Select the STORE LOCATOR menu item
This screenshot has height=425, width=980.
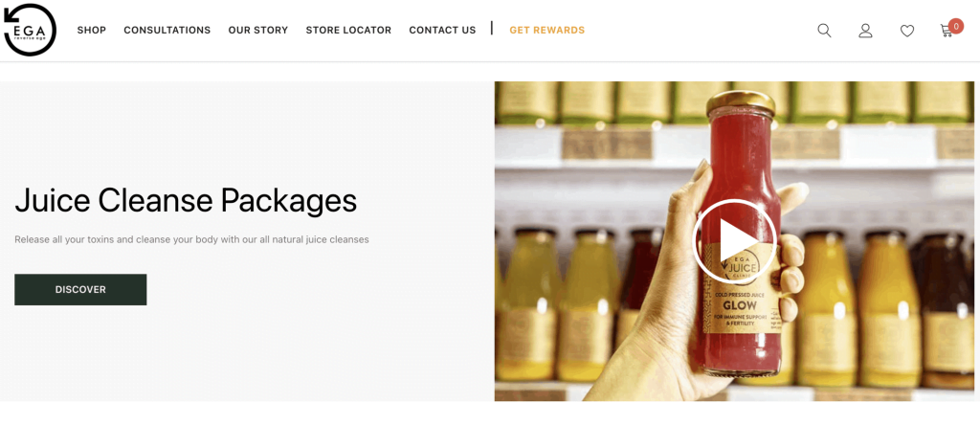pyautogui.click(x=348, y=30)
